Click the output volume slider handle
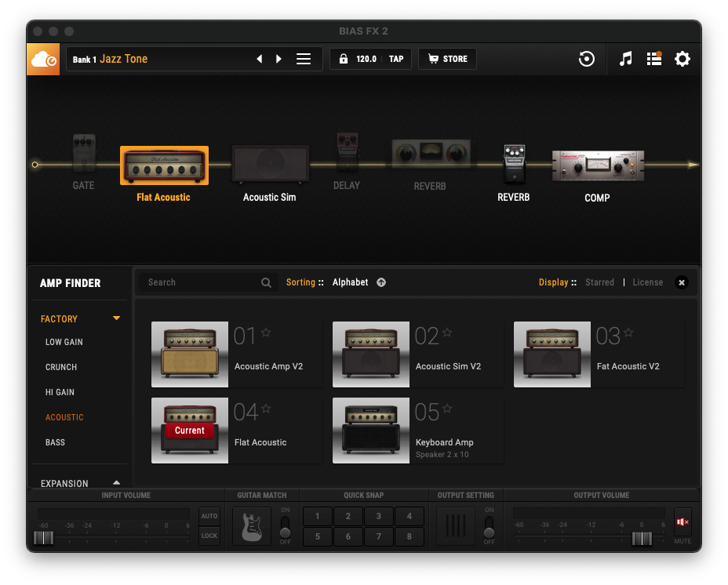 tap(642, 538)
